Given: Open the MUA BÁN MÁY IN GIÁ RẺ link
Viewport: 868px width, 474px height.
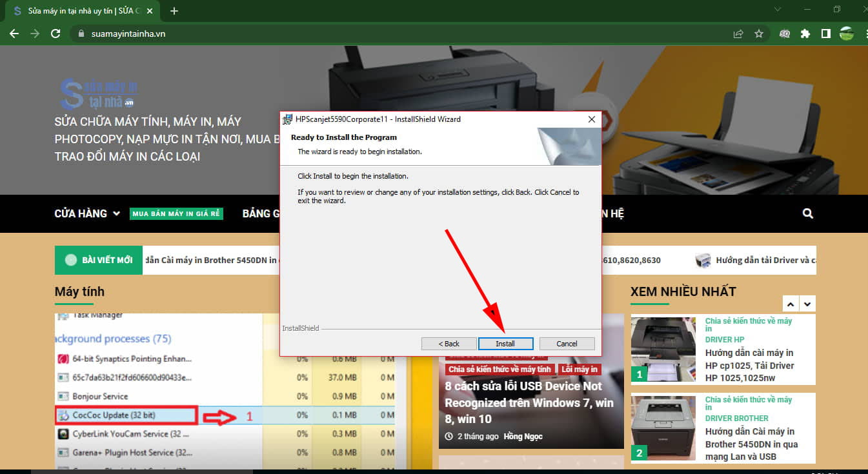Looking at the screenshot, I should point(177,213).
